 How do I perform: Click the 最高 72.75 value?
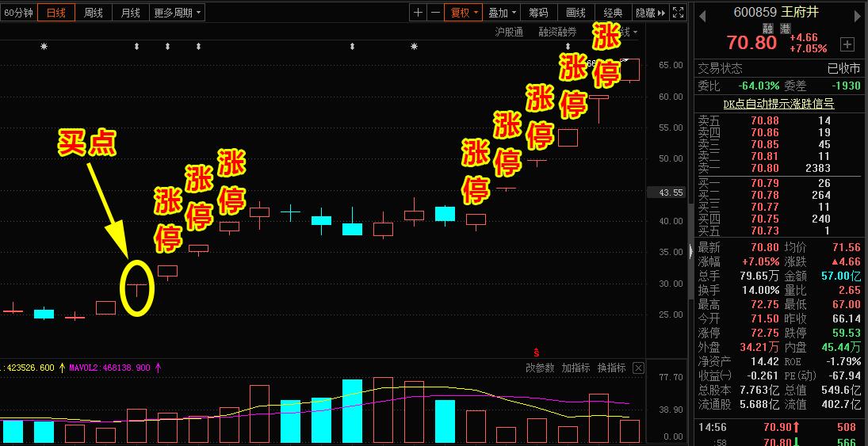pos(764,304)
